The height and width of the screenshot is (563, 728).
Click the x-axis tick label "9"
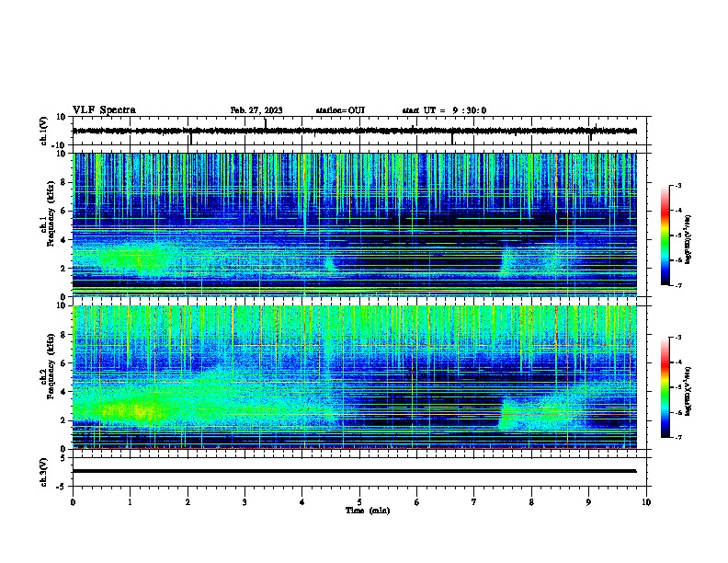588,502
